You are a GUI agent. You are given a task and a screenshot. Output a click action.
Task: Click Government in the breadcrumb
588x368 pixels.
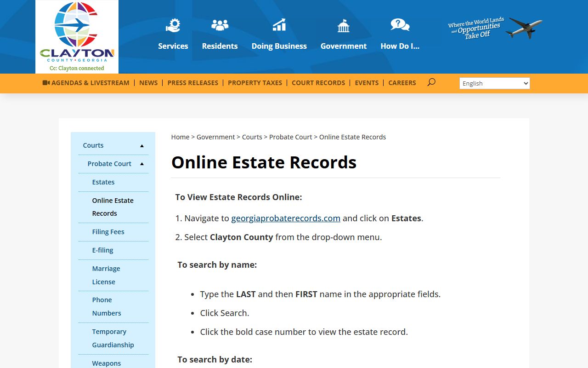click(x=216, y=137)
